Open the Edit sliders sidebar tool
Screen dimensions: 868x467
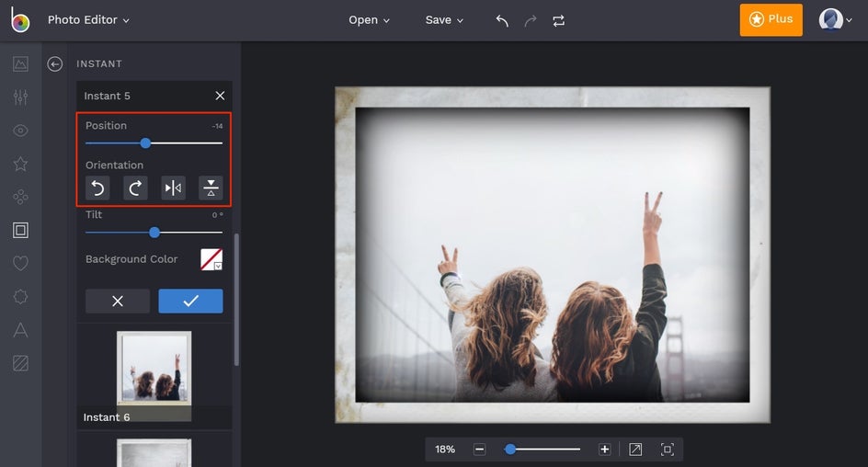[x=20, y=97]
